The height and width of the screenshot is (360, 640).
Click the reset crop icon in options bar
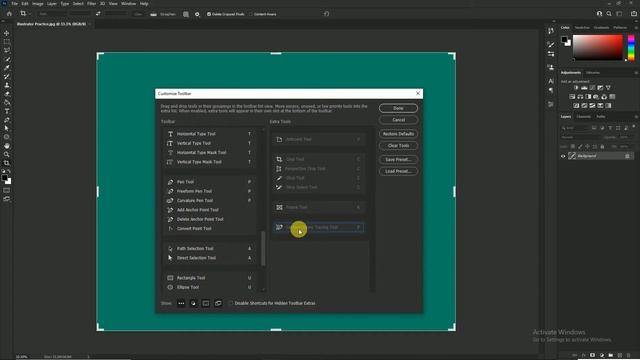(327, 14)
